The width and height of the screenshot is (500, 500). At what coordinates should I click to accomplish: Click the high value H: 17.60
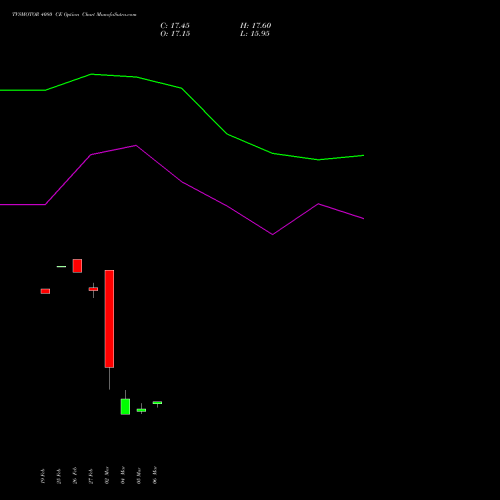(255, 26)
